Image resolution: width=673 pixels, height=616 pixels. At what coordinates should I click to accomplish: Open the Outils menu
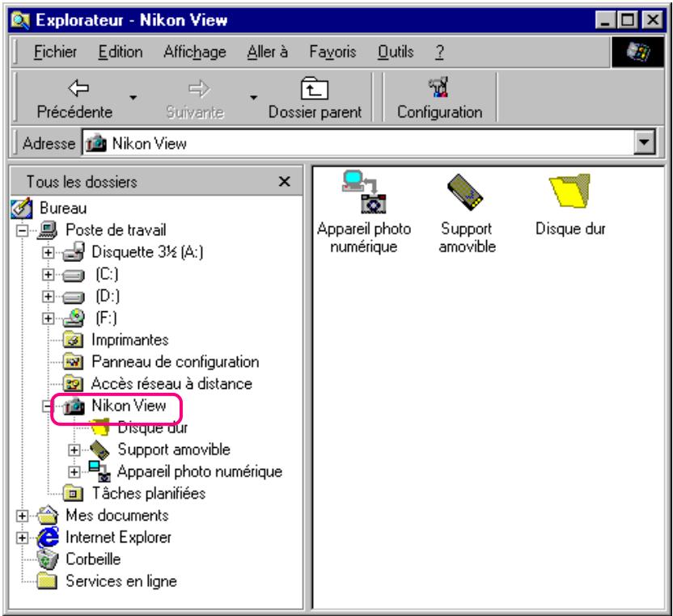coord(396,52)
